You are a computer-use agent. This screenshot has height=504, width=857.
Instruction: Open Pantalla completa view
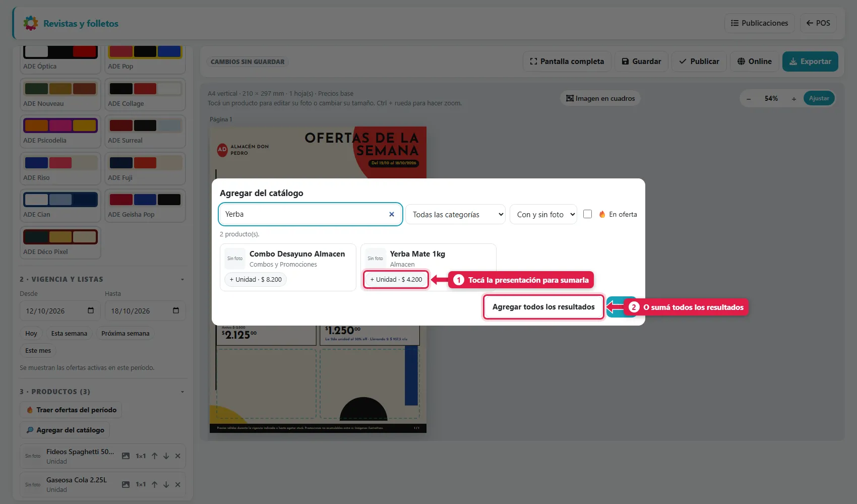[567, 61]
